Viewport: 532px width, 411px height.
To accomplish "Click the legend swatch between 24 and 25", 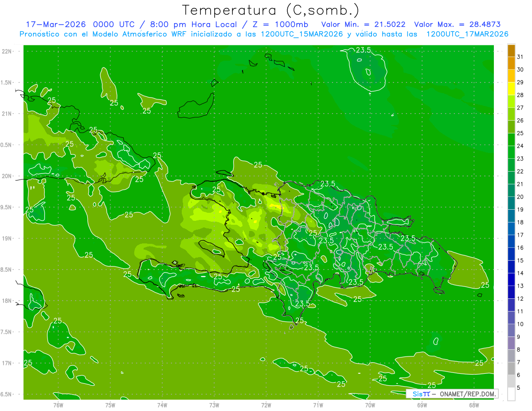I will 511,139.
